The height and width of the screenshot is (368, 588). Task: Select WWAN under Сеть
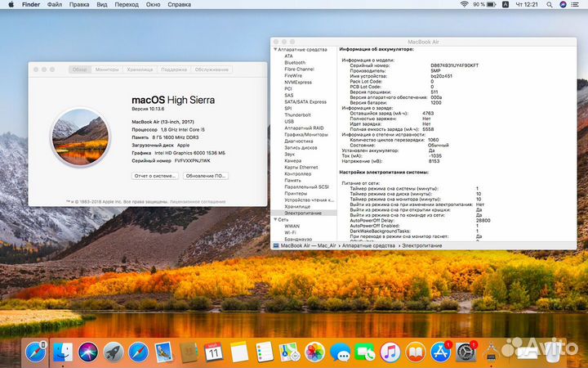pyautogui.click(x=292, y=226)
